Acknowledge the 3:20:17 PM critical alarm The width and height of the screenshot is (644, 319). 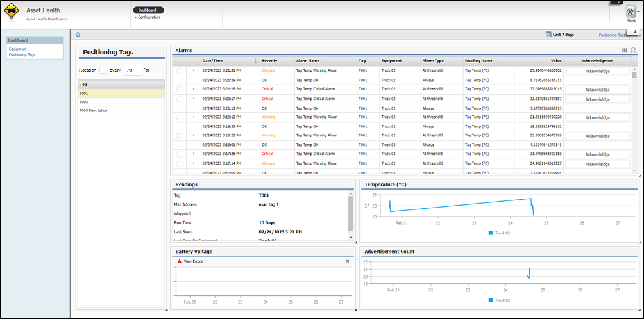(x=598, y=99)
